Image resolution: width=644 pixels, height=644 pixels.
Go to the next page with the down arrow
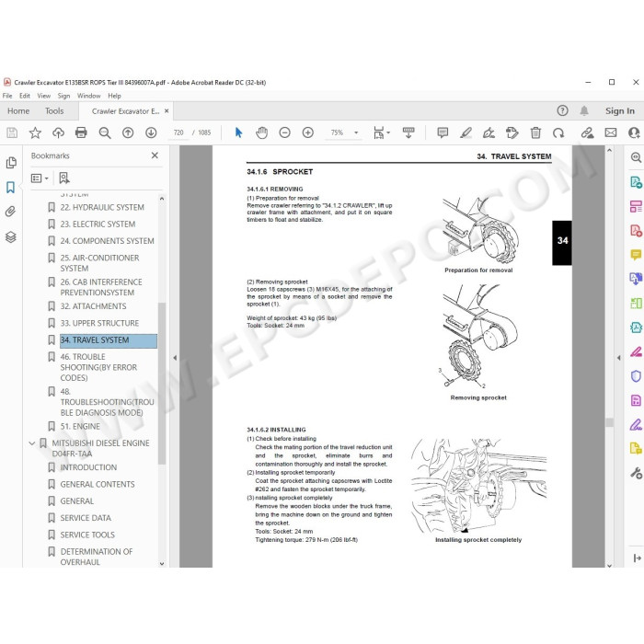coord(151,132)
